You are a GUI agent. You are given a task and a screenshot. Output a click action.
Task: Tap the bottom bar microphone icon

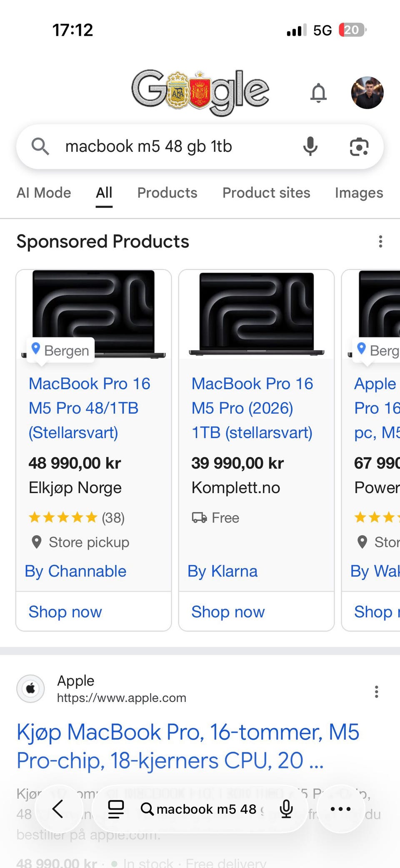(286, 809)
